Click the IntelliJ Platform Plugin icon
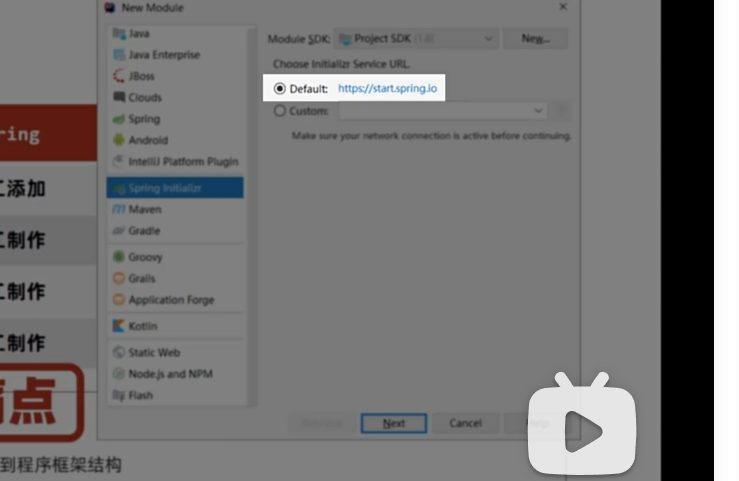The image size is (739, 481). (x=119, y=161)
